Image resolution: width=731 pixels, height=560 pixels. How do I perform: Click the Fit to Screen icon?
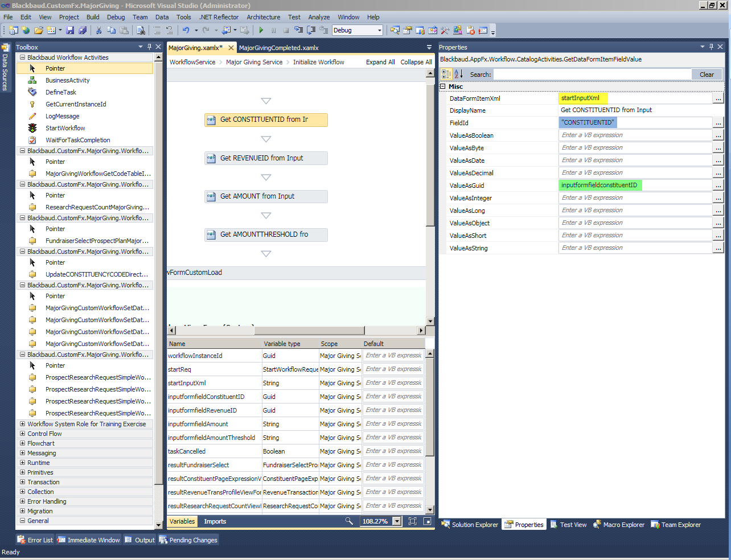413,521
